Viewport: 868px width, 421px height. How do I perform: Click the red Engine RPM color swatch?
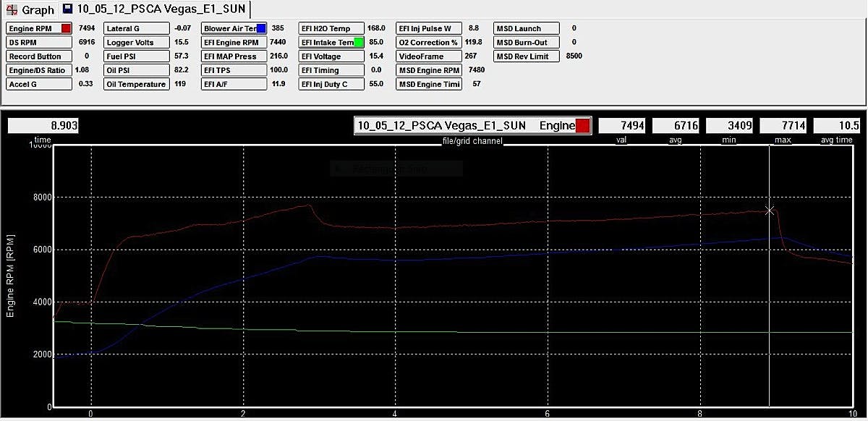tap(67, 29)
